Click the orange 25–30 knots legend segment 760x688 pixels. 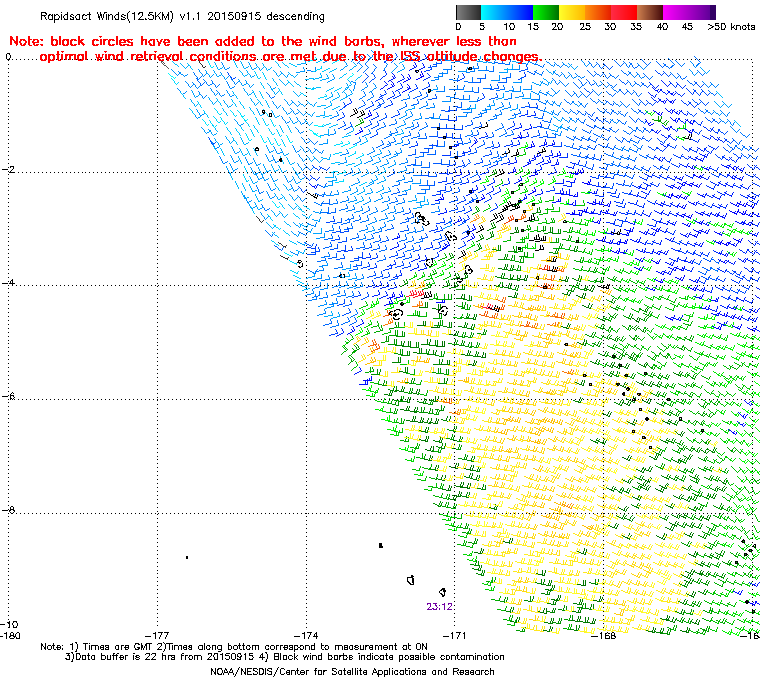[598, 12]
